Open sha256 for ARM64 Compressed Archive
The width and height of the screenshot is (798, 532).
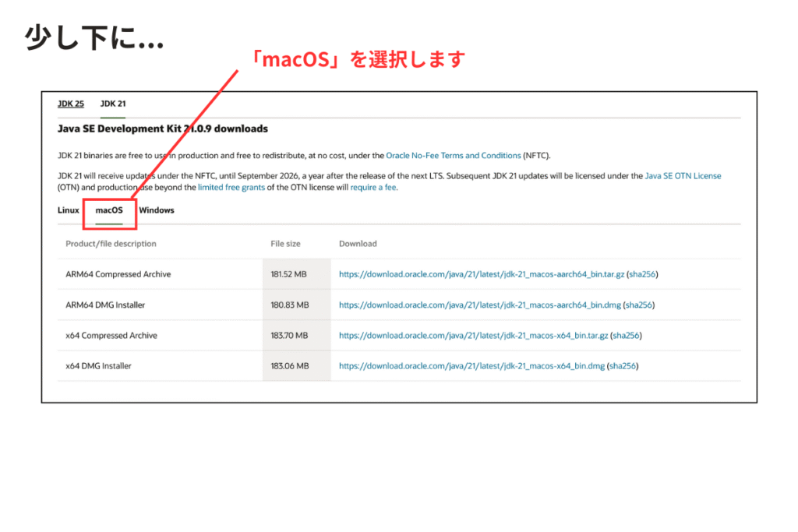click(644, 274)
